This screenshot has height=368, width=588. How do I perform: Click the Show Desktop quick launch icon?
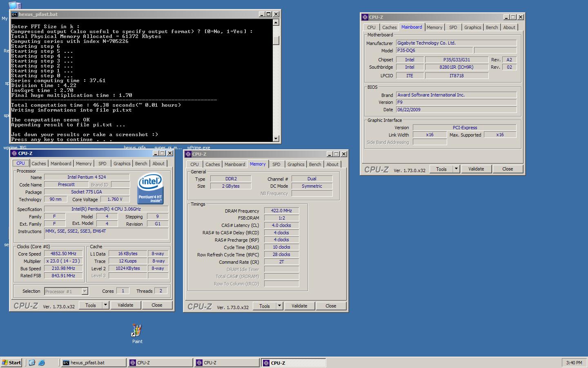point(32,363)
